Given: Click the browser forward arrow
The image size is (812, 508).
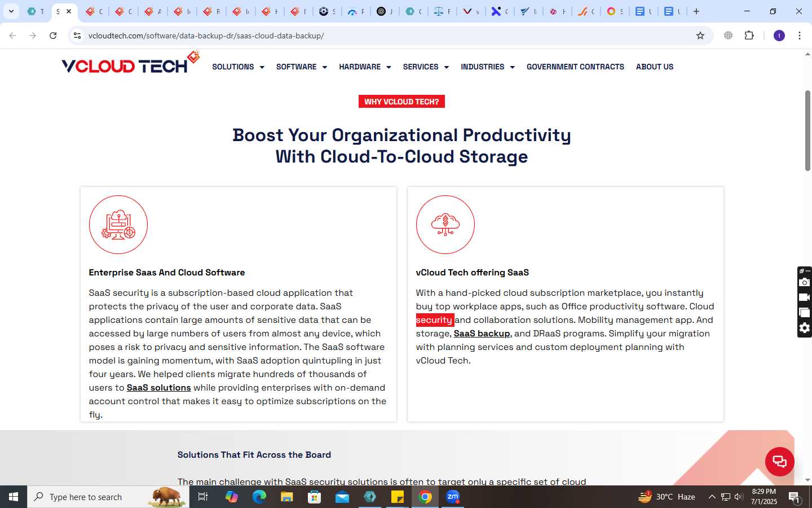Looking at the screenshot, I should 33,36.
